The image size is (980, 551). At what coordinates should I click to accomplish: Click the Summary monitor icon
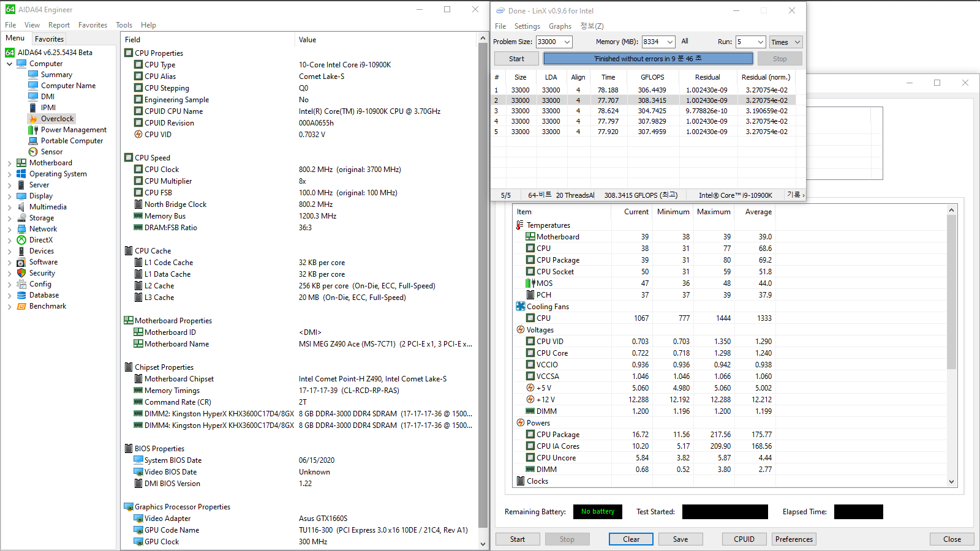pyautogui.click(x=33, y=75)
